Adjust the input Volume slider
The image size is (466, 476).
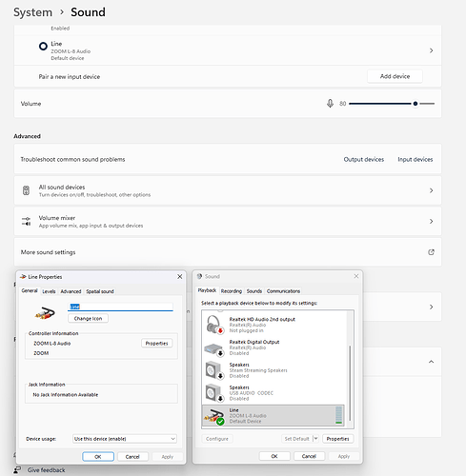pyautogui.click(x=392, y=104)
